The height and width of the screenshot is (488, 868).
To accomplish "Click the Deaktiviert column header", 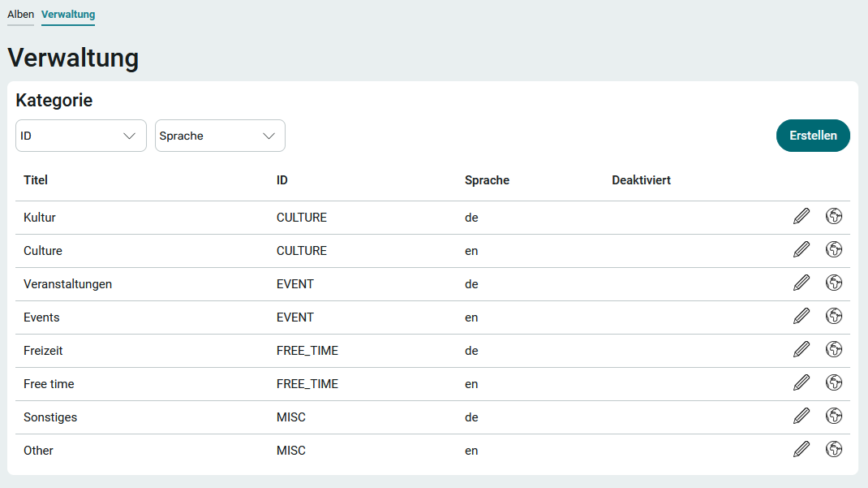I will click(x=641, y=180).
